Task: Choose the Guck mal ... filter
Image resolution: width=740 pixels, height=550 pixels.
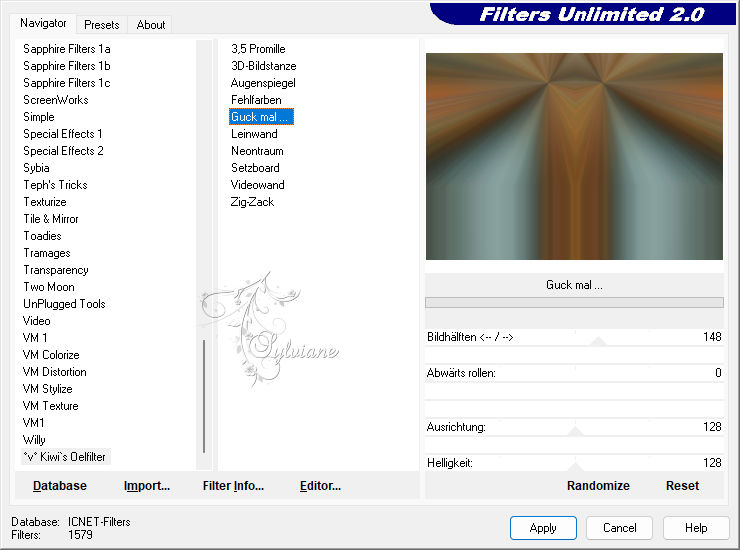Action: pos(261,117)
